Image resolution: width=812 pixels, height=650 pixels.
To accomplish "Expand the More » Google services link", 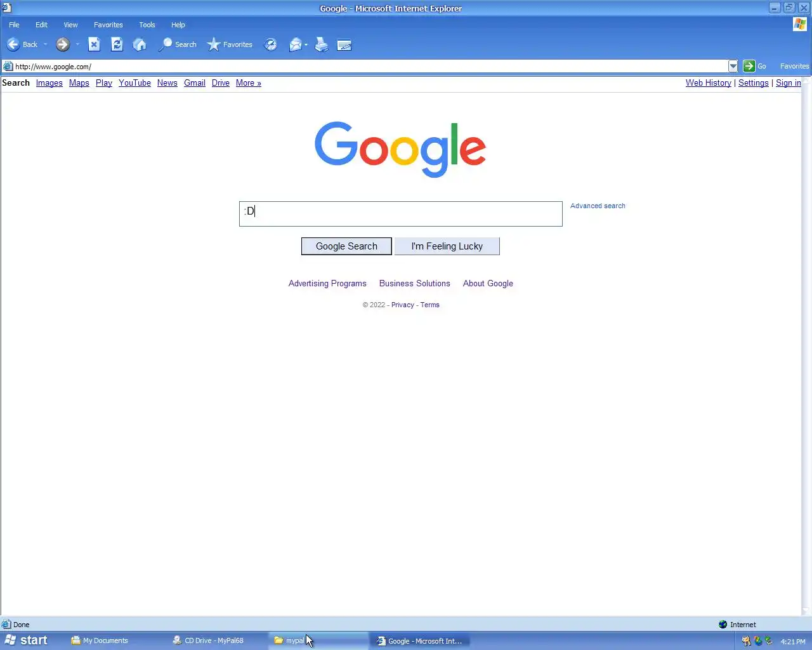I will 249,83.
